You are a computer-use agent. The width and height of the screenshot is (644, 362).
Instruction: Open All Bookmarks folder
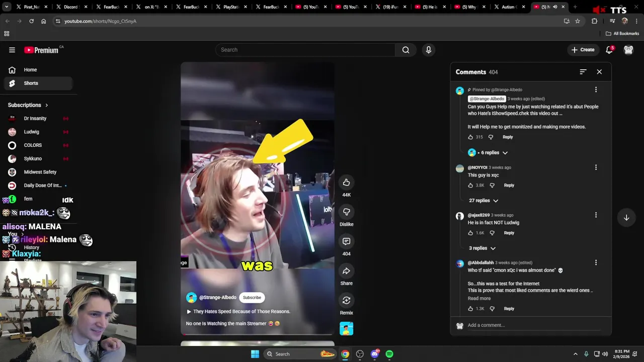622,34
